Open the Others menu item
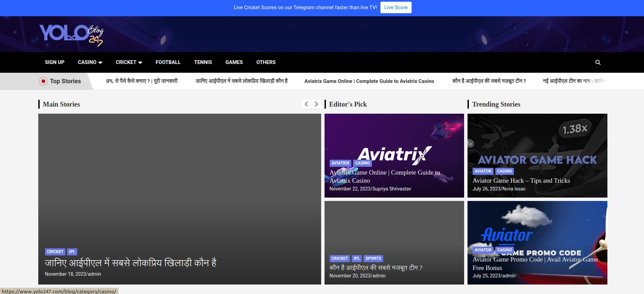The height and width of the screenshot is (294, 644). [x=266, y=62]
